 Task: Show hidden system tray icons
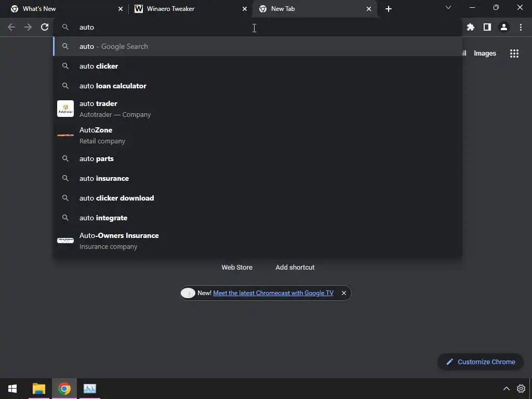click(x=506, y=389)
